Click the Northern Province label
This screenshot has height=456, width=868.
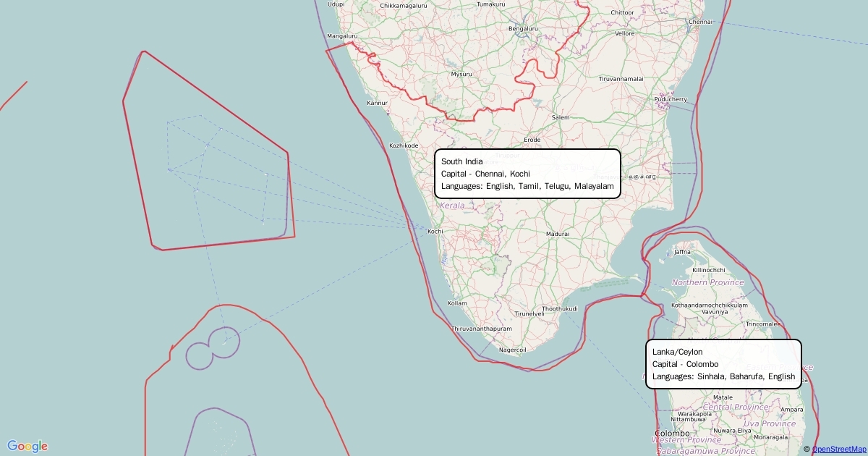707,282
